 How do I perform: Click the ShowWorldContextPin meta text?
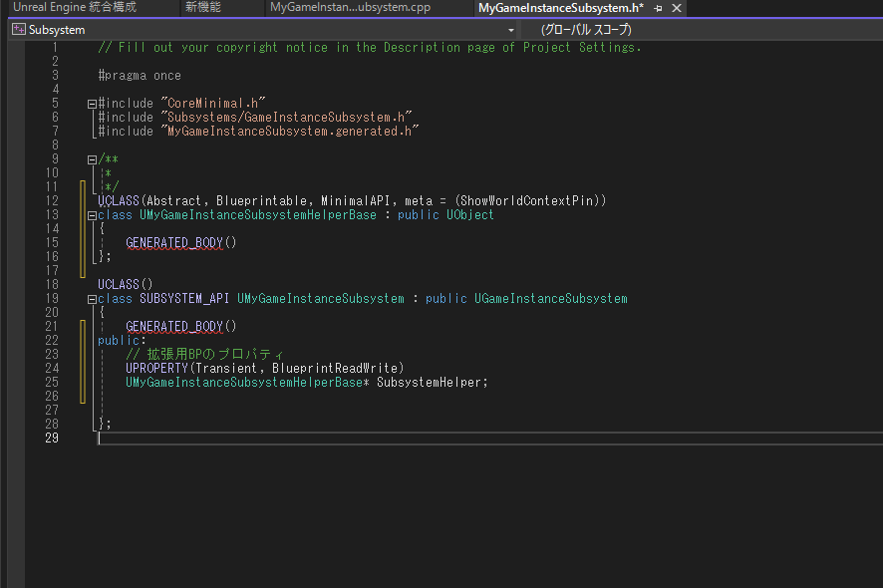point(527,201)
